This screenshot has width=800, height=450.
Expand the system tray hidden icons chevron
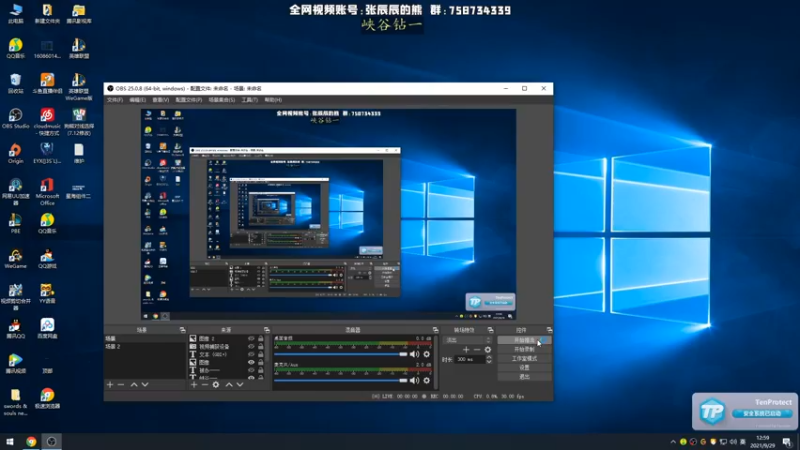coord(673,442)
